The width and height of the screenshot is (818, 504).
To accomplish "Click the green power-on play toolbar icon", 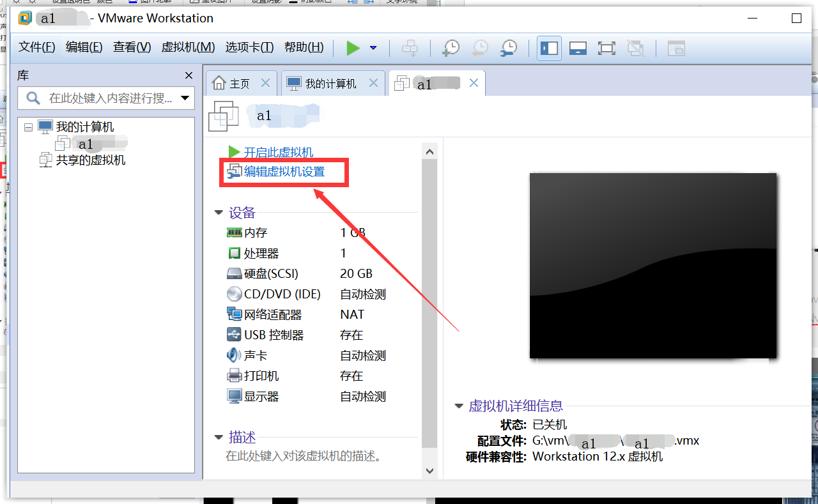I will pos(353,48).
